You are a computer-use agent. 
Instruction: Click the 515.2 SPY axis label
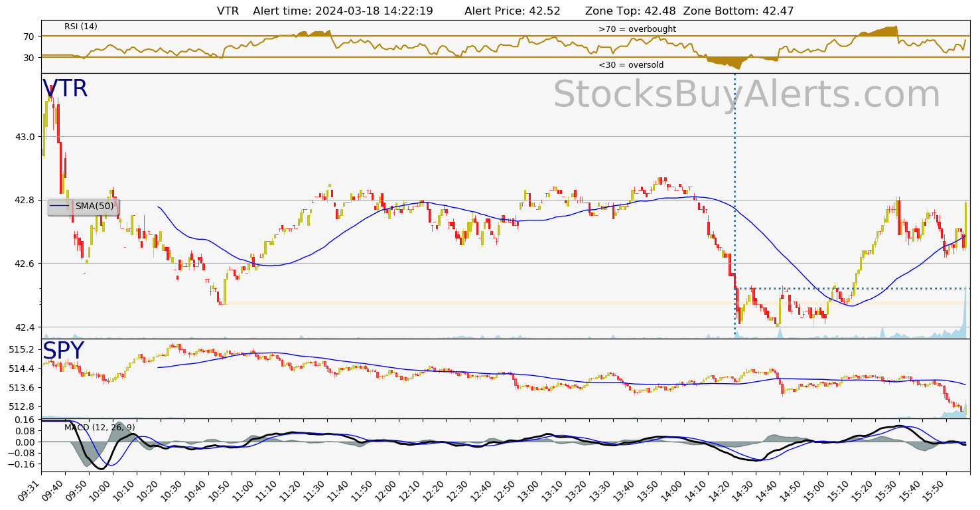23,349
